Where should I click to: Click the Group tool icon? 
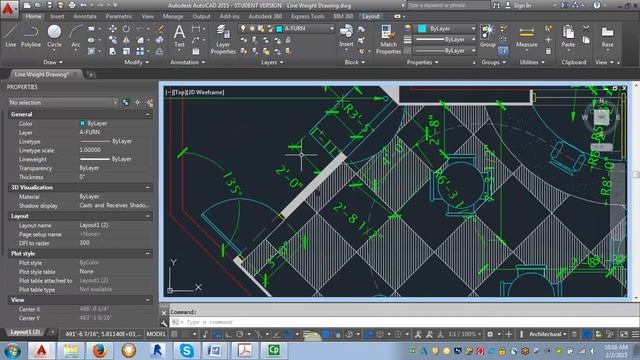488,36
